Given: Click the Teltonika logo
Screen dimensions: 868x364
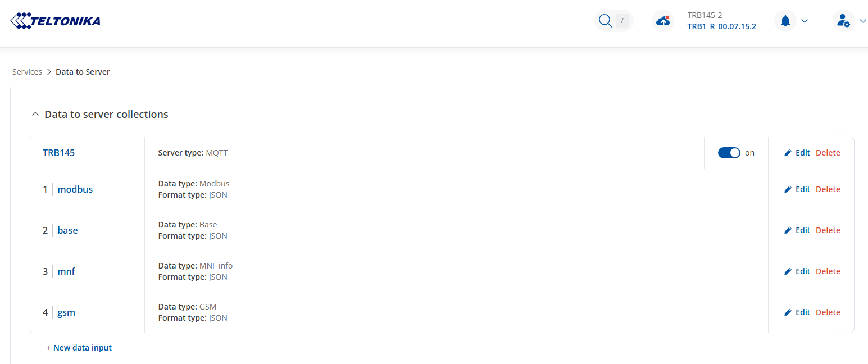Looking at the screenshot, I should pyautogui.click(x=55, y=21).
